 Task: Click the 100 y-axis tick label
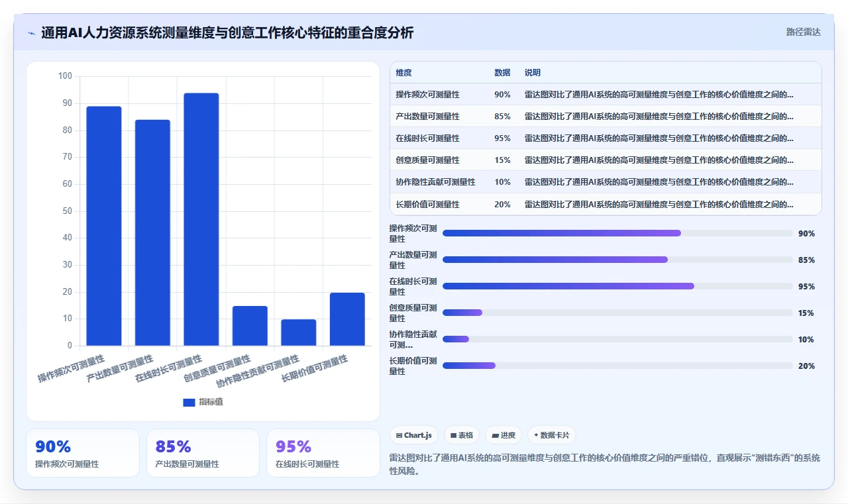(x=65, y=76)
